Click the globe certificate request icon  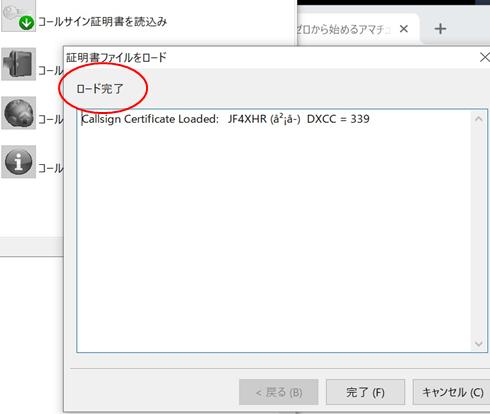18,113
